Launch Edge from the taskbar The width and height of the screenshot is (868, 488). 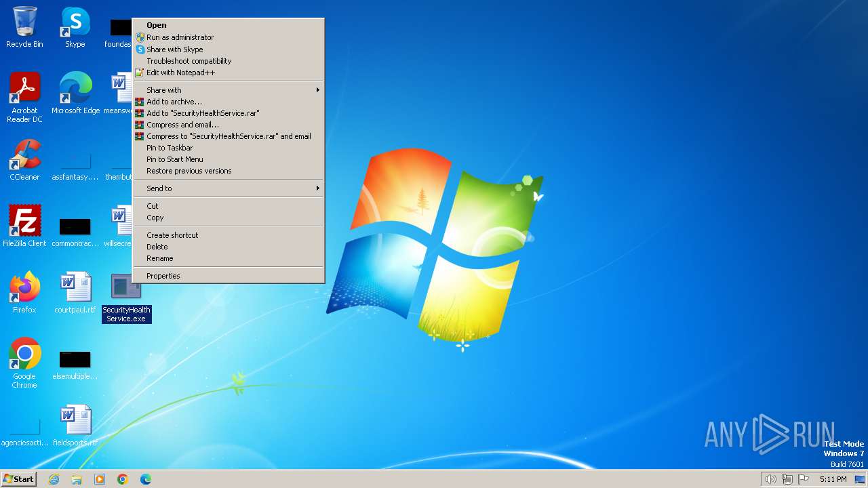click(x=146, y=479)
